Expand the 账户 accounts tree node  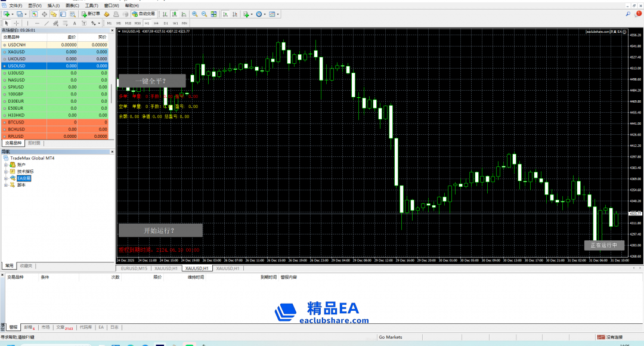coord(5,165)
